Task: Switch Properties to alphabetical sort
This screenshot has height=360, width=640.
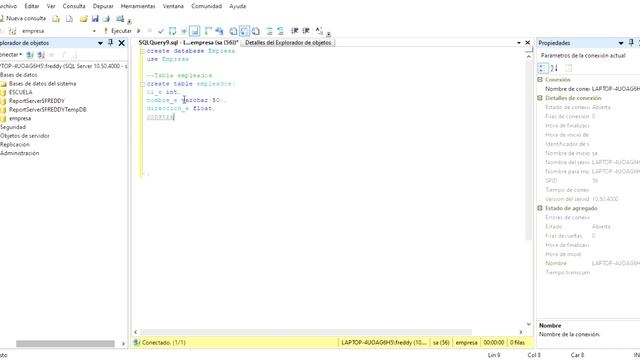Action: tap(554, 68)
